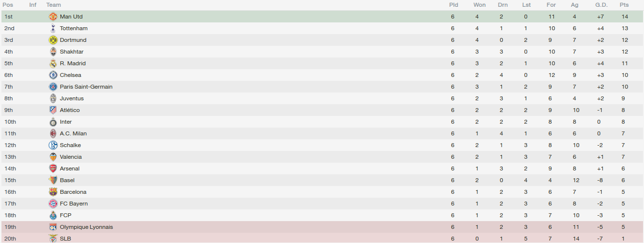Click the Inf column header
The image size is (644, 243).
tap(33, 5)
